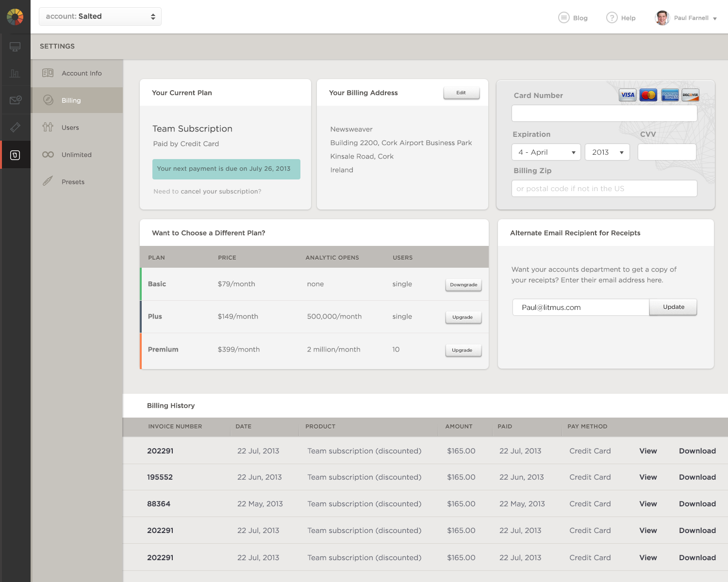Click the Litmus color wheel logo
Viewport: 728px width, 582px height.
[15, 16]
